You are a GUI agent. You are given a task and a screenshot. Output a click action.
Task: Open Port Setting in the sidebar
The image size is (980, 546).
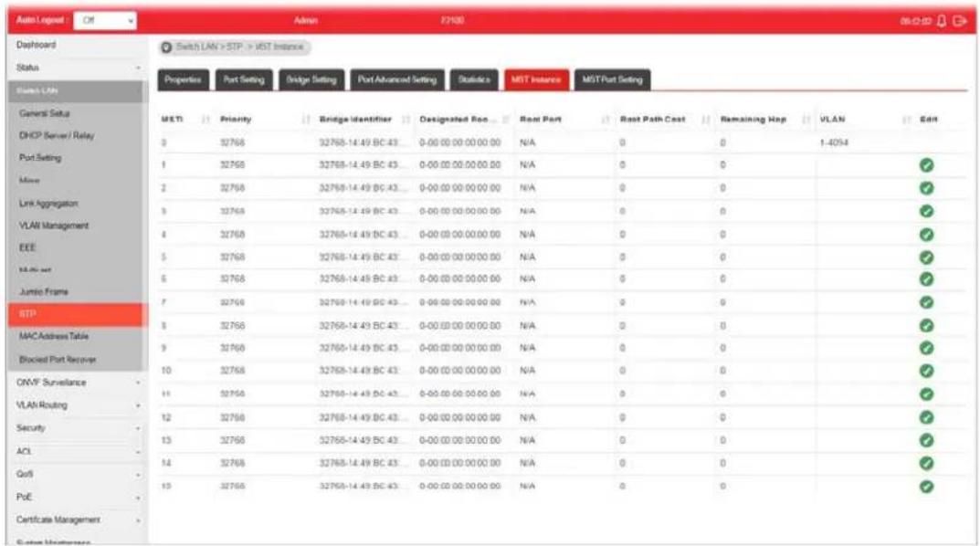(x=40, y=158)
